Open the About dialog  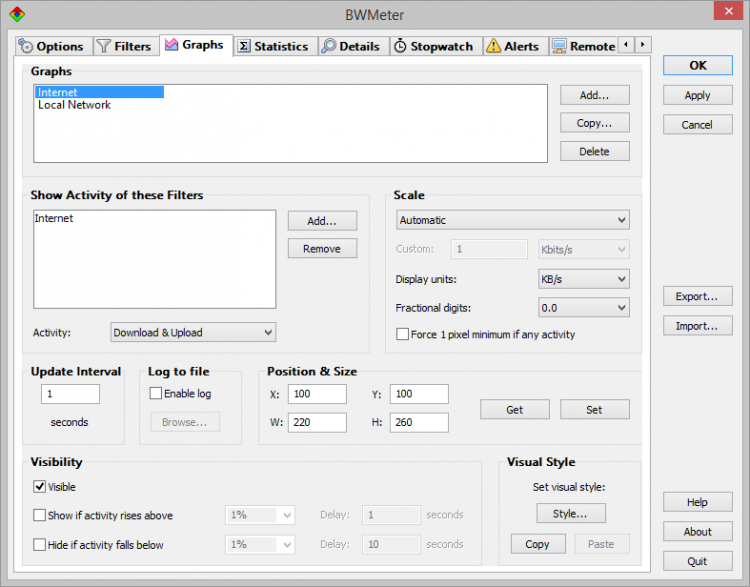(697, 531)
